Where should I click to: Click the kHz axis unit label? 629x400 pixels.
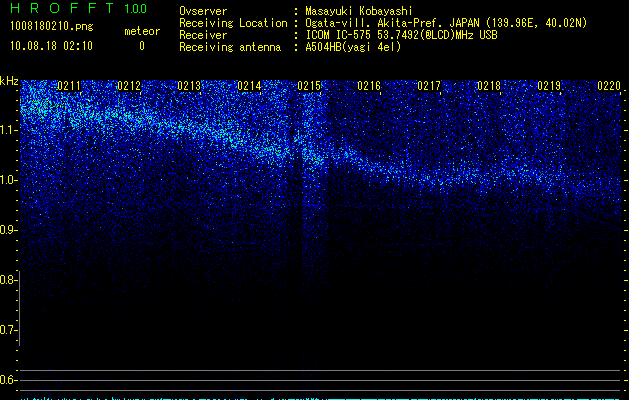9,81
